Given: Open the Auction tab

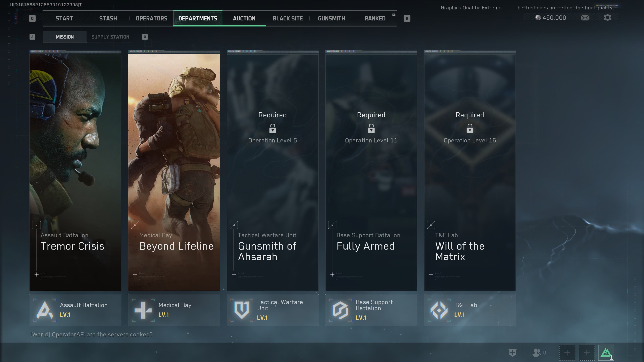Looking at the screenshot, I should coord(244,18).
